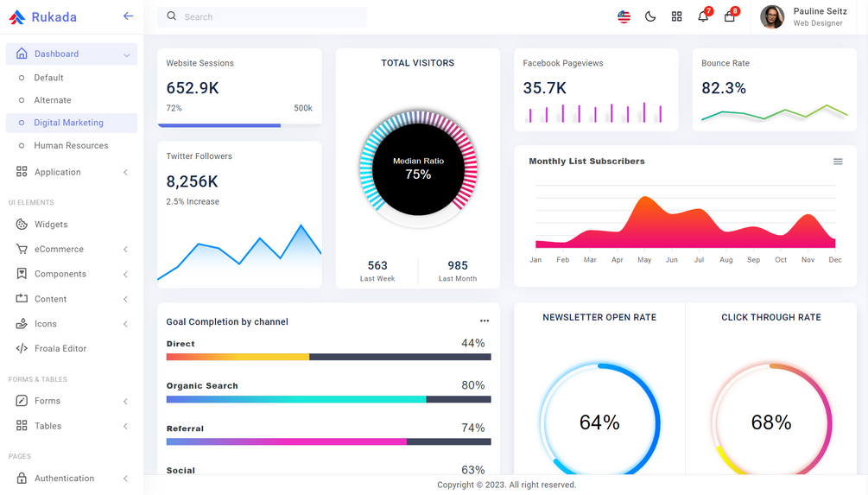Click the 82.3% bounce rate value
This screenshot has height=495, width=868.
[724, 88]
